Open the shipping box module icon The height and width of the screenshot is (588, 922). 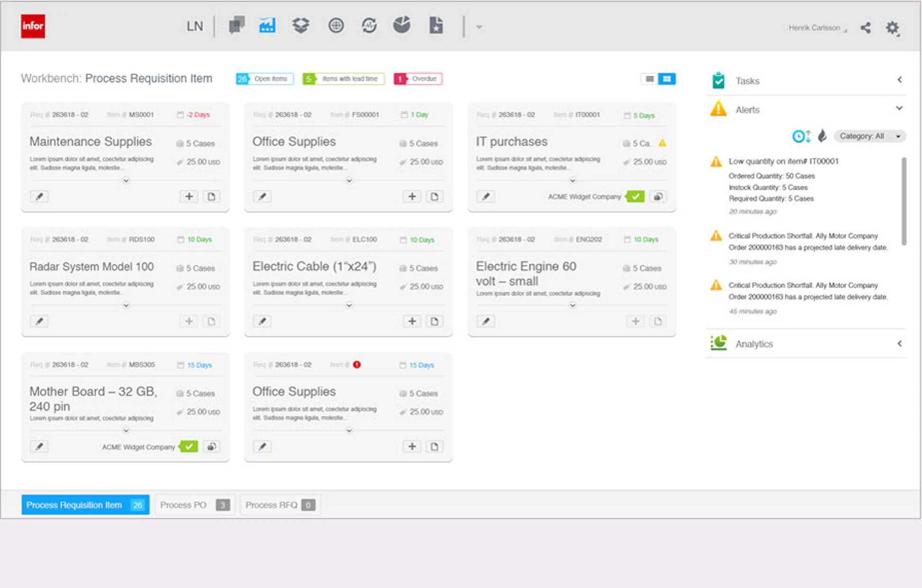pyautogui.click(x=301, y=26)
